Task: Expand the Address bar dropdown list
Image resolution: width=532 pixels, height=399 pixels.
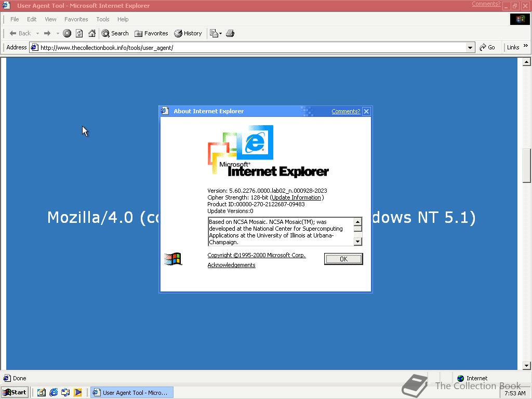Action: pyautogui.click(x=470, y=47)
